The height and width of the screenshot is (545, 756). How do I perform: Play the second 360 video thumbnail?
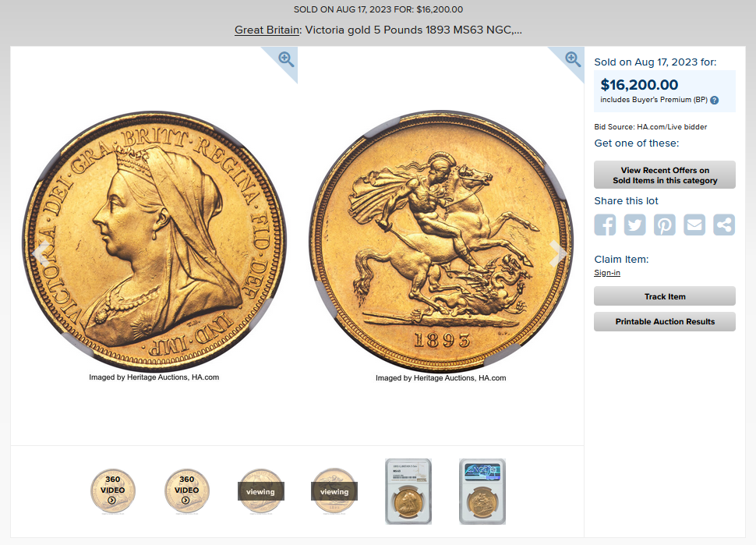tap(186, 491)
